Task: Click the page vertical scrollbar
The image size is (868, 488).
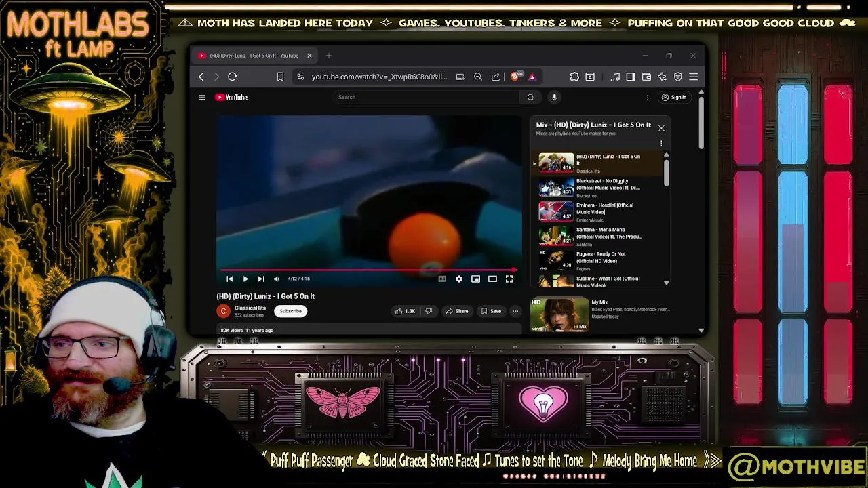Action: pyautogui.click(x=701, y=122)
